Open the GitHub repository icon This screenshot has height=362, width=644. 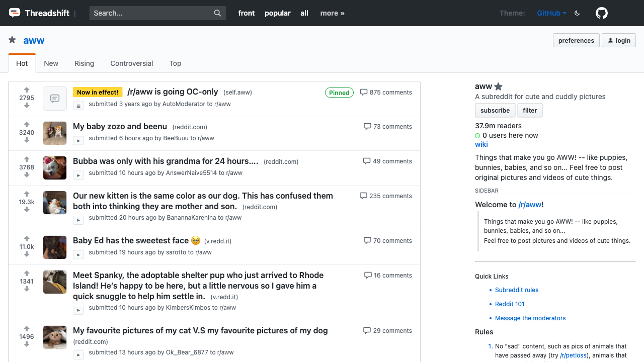[602, 13]
